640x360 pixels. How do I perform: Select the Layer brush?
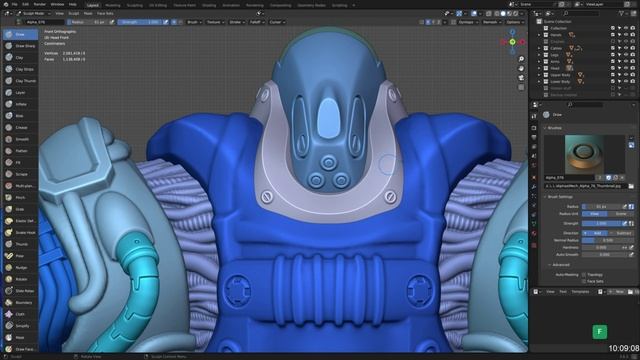(x=20, y=93)
